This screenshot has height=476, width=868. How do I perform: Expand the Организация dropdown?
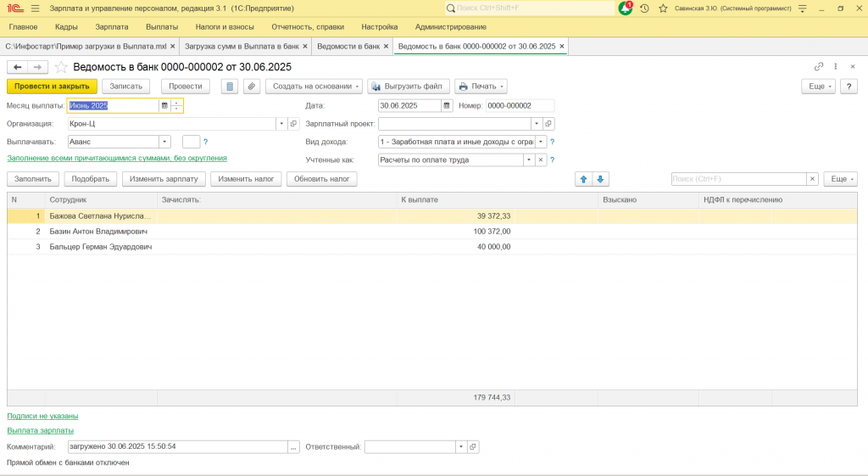[281, 124]
